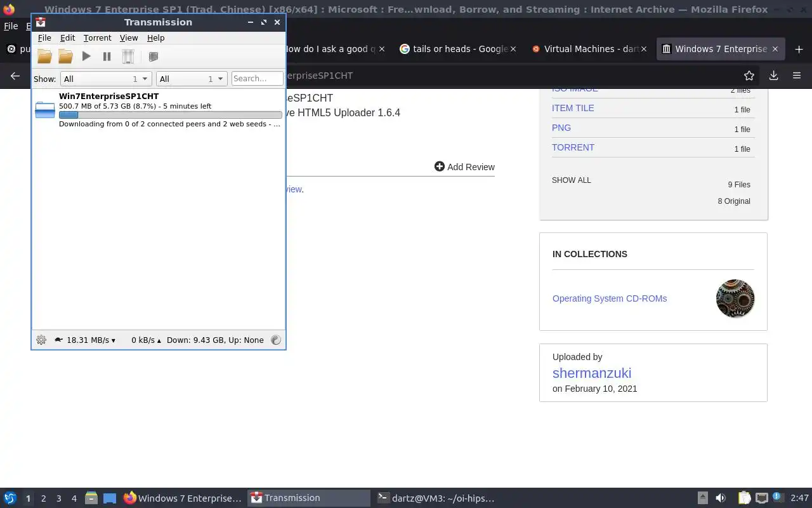Viewport: 812px width, 508px height.
Task: Open the Transmission Edit menu
Action: click(67, 38)
